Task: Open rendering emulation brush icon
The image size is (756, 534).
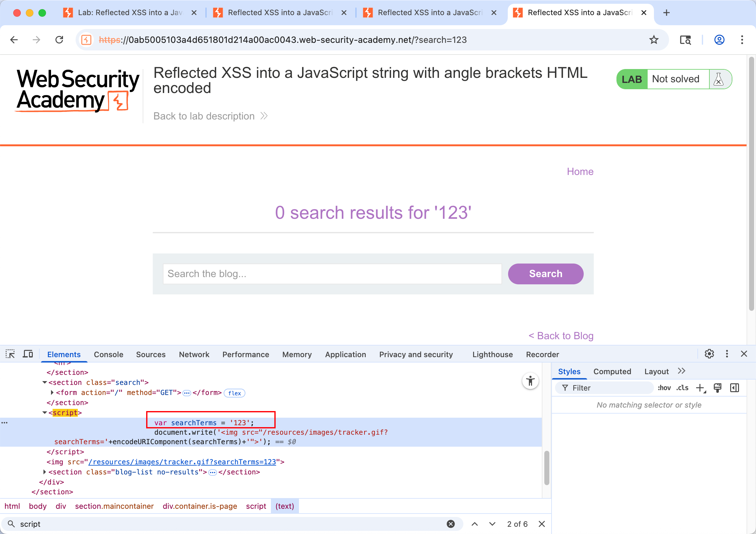Action: pyautogui.click(x=718, y=388)
